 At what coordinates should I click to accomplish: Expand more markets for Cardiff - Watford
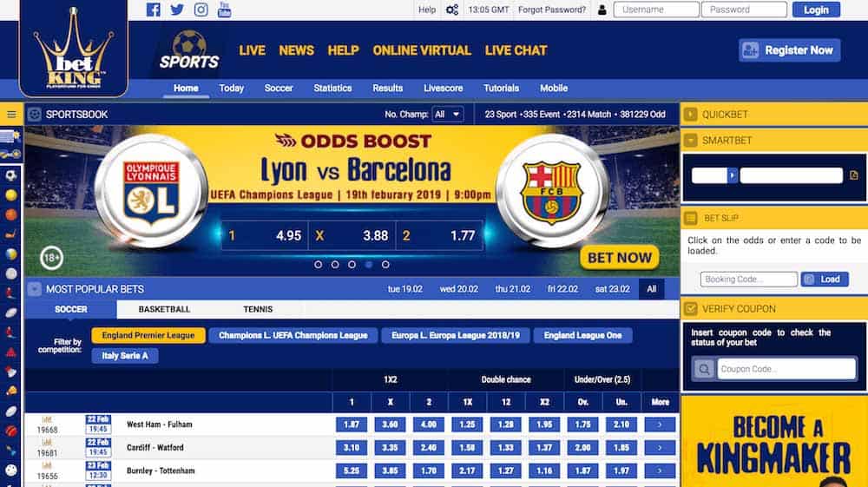[x=660, y=448]
